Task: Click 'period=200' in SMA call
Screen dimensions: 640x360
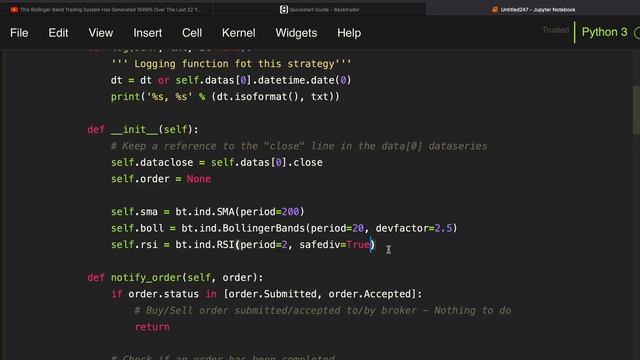Action: [x=269, y=212]
